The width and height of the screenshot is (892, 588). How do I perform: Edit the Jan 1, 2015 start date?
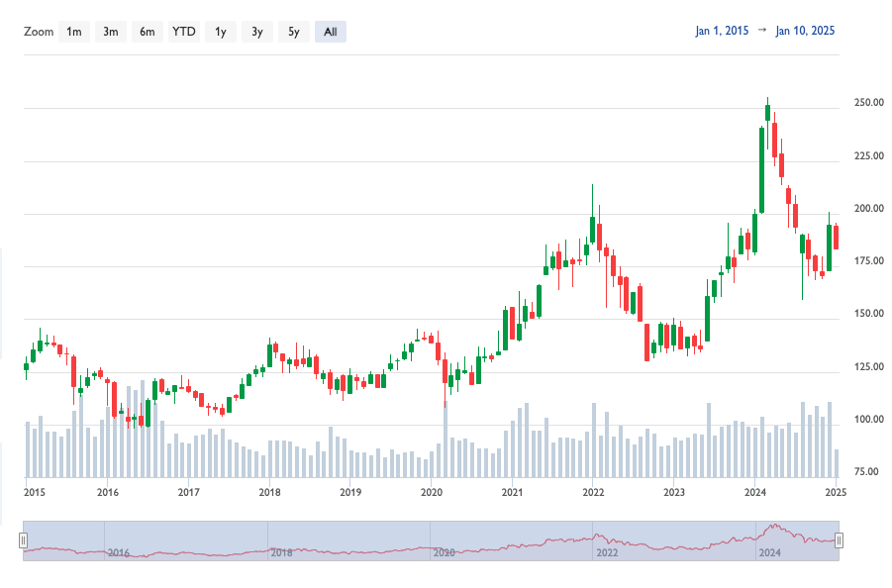click(x=722, y=31)
